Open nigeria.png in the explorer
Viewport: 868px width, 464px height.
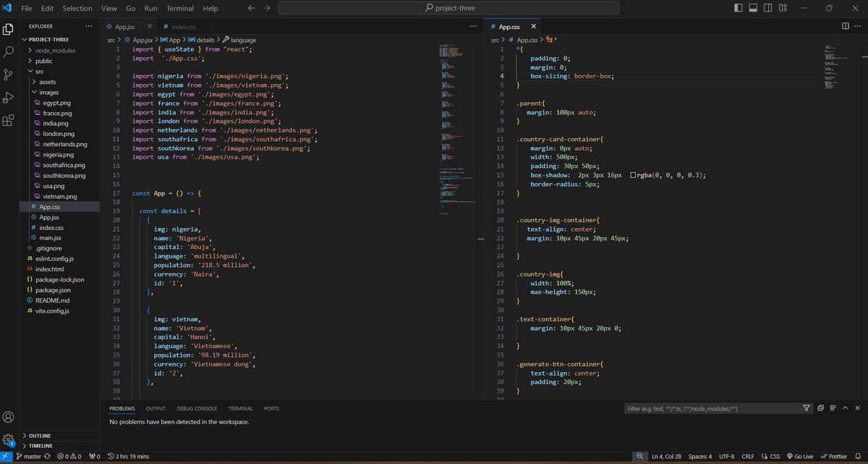coord(58,154)
